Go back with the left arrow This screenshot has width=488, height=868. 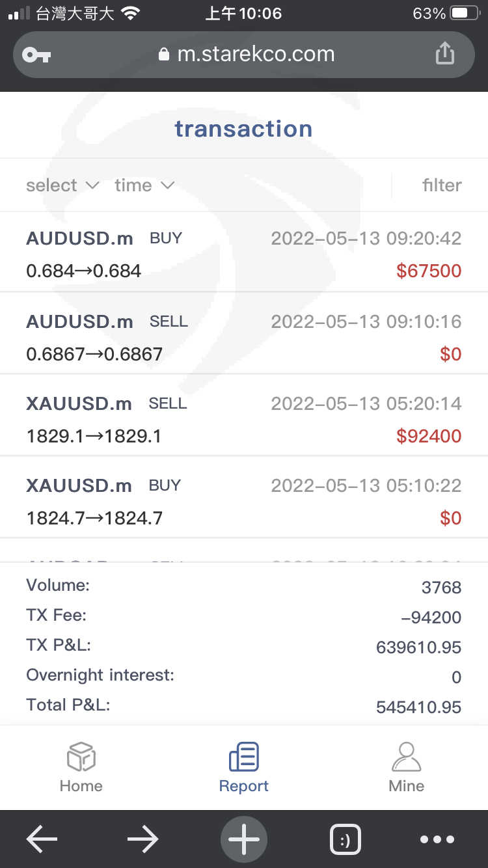42,839
